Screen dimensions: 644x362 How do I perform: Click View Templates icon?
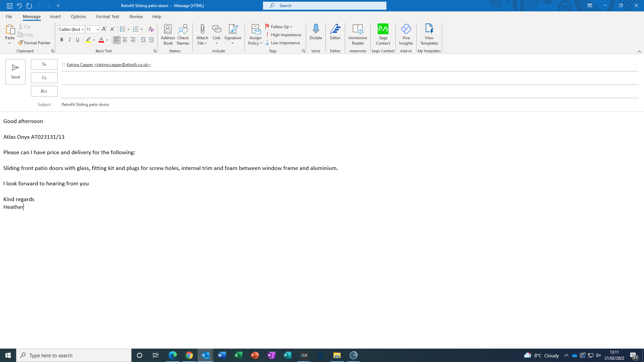coord(429,34)
